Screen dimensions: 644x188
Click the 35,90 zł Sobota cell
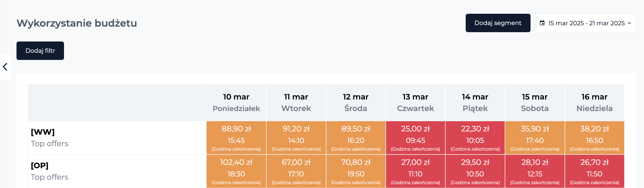535,138
